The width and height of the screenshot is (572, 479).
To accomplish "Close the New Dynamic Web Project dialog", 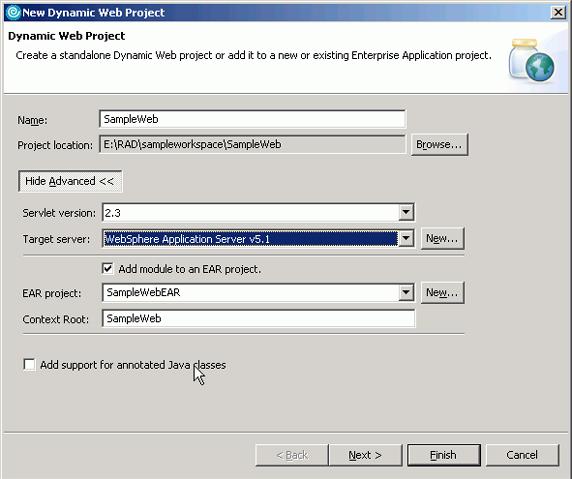I will point(558,12).
